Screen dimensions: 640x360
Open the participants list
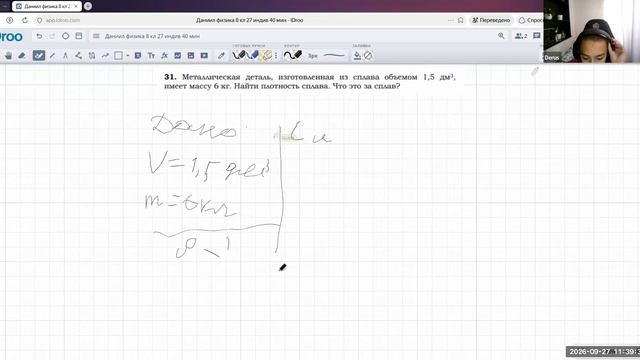pyautogui.click(x=521, y=36)
